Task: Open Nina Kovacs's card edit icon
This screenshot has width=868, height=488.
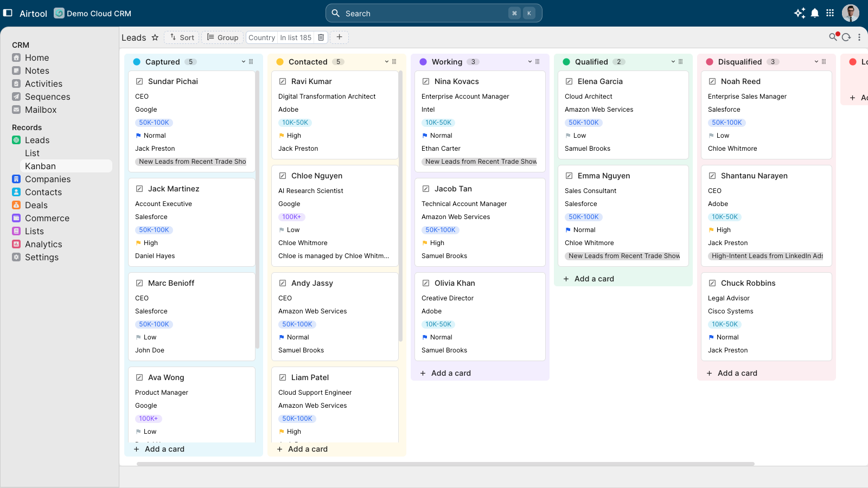Action: [x=426, y=81]
